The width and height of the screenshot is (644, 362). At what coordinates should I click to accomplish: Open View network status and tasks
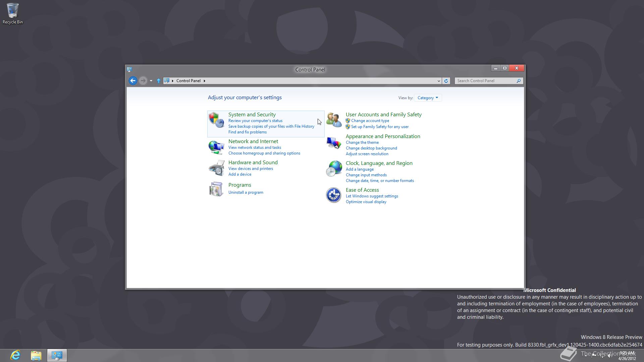point(255,147)
